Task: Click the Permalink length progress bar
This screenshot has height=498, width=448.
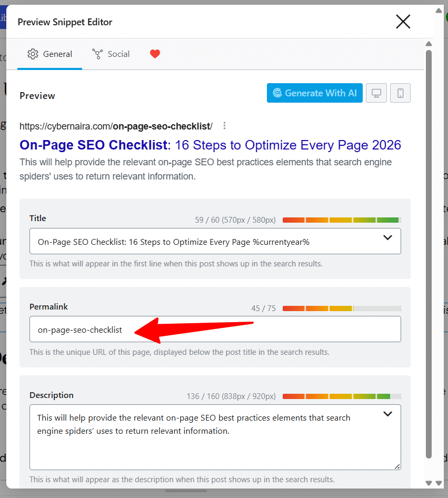Action: (x=342, y=308)
